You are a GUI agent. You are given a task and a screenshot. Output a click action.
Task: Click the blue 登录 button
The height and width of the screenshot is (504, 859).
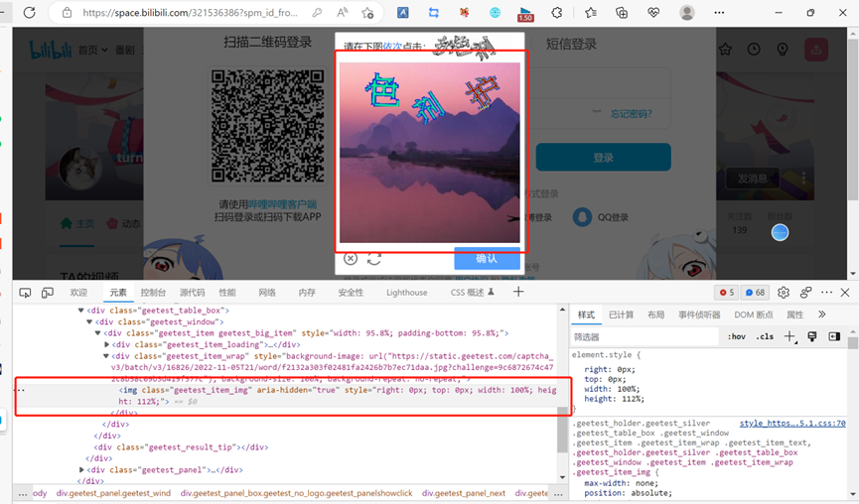click(x=603, y=157)
